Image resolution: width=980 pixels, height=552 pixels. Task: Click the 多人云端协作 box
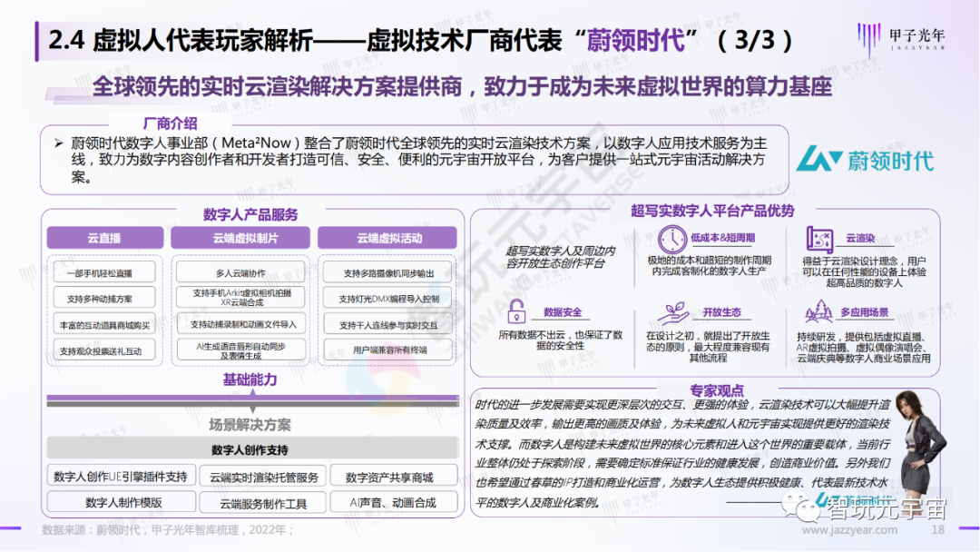[x=241, y=272]
